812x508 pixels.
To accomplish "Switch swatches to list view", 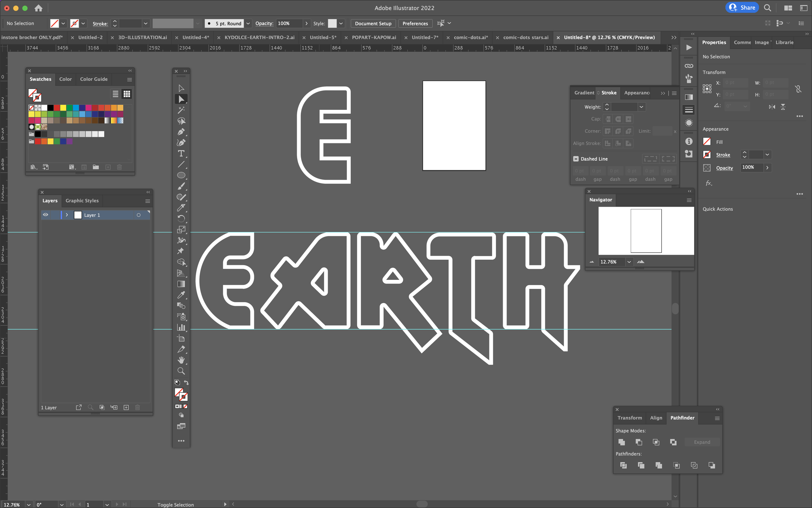I will (116, 94).
